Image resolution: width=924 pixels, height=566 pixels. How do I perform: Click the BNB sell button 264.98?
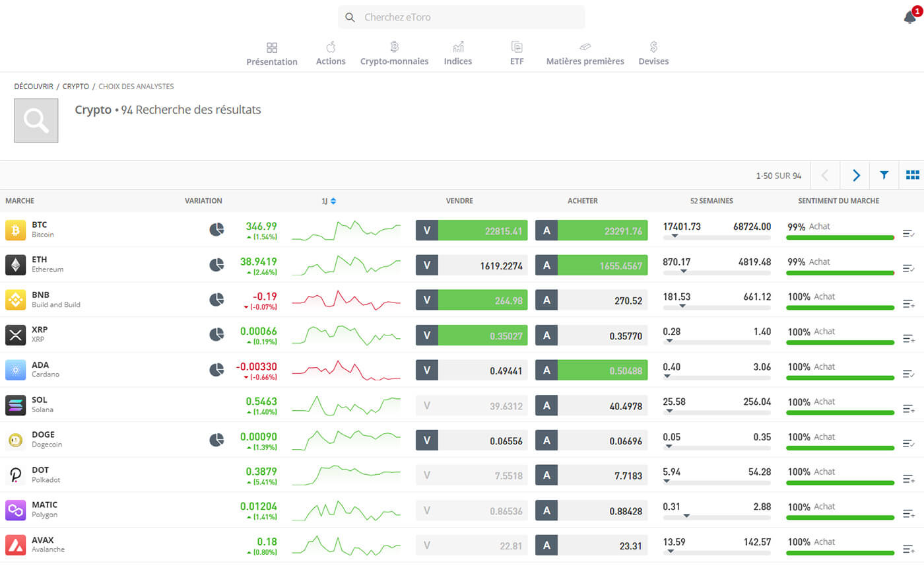click(x=472, y=301)
